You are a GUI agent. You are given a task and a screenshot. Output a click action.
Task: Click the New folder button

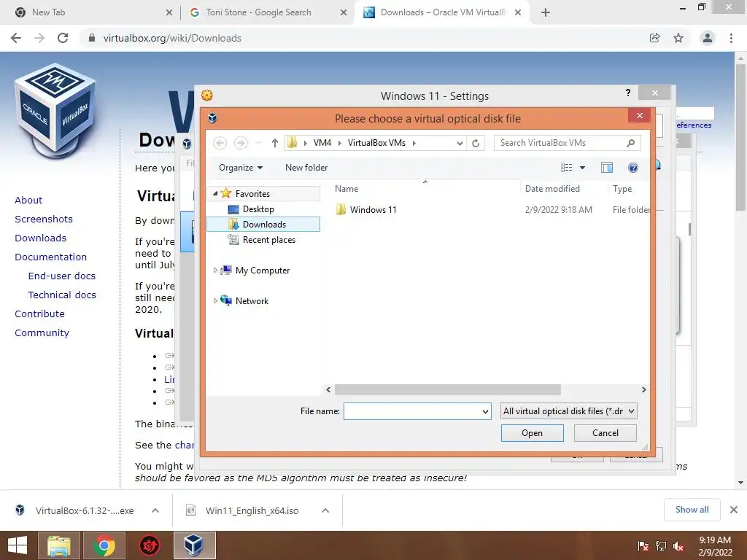click(x=306, y=168)
